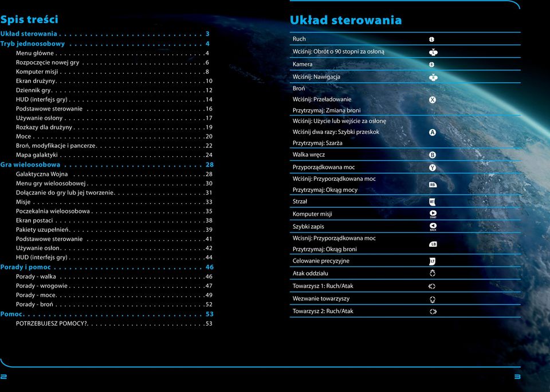This screenshot has height=392, width=550.
Task: Open the Porady i pomoc contents entry
Action: tap(107, 267)
